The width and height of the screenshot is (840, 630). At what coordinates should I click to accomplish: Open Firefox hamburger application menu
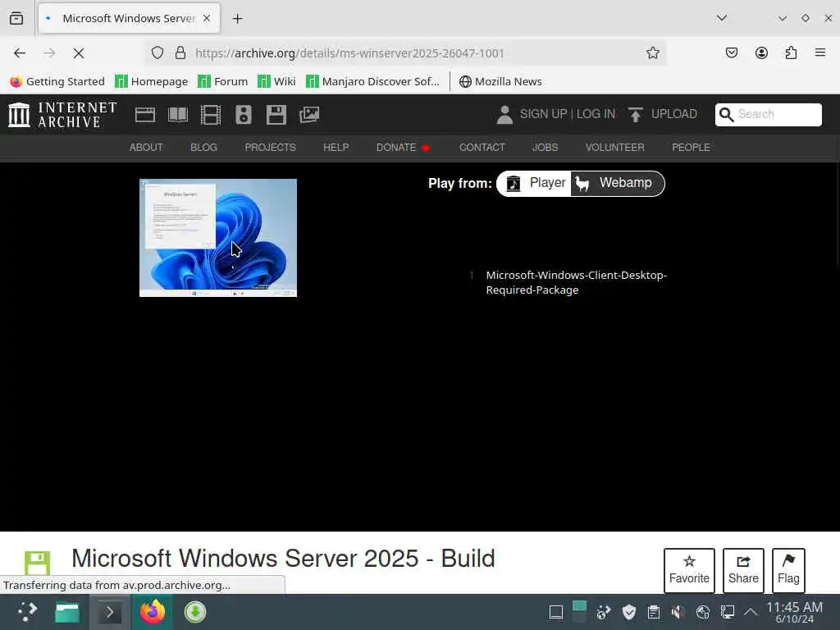[820, 52]
